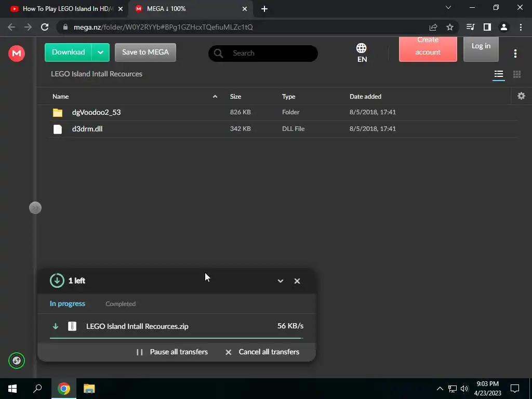Click the zip file icon in transfers
532x399 pixels.
(72, 326)
